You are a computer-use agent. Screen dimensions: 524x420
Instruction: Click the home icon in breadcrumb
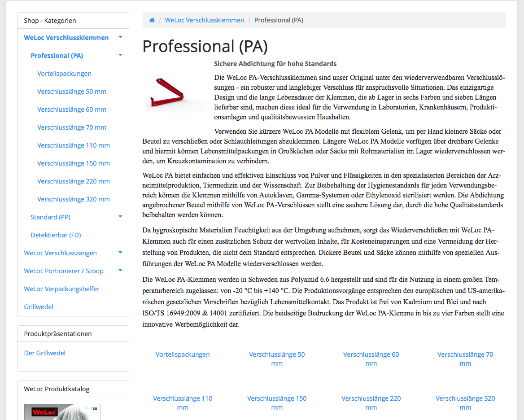(x=152, y=20)
